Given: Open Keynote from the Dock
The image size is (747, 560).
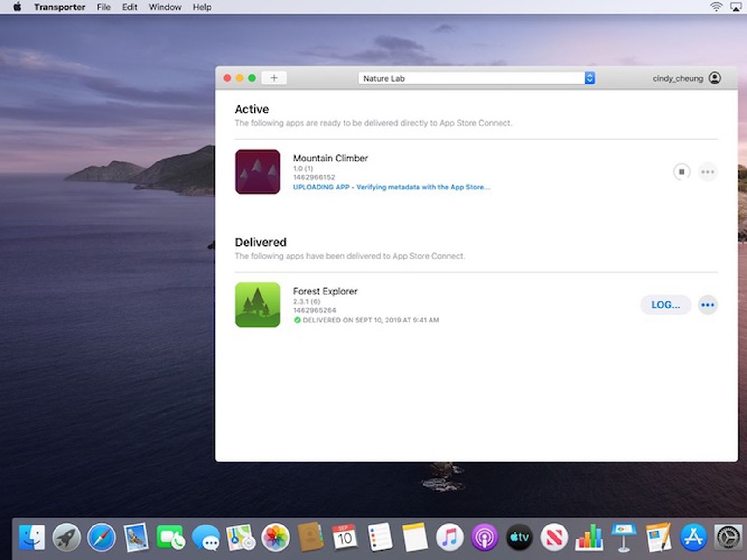Looking at the screenshot, I should point(624,537).
